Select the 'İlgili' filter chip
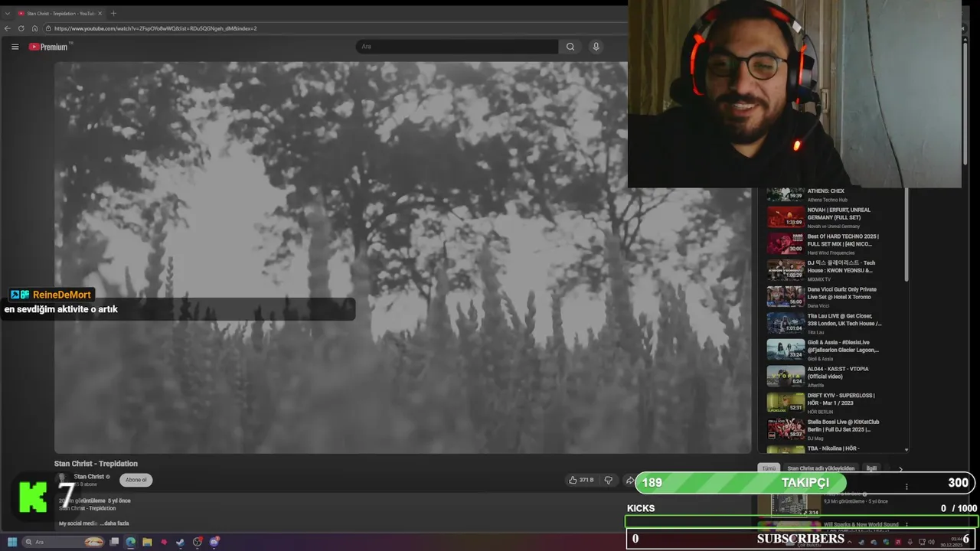Viewport: 980px width, 551px height. pyautogui.click(x=871, y=468)
